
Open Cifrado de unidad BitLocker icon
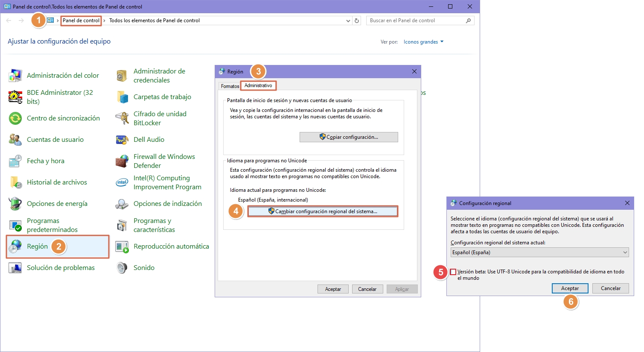pos(122,118)
